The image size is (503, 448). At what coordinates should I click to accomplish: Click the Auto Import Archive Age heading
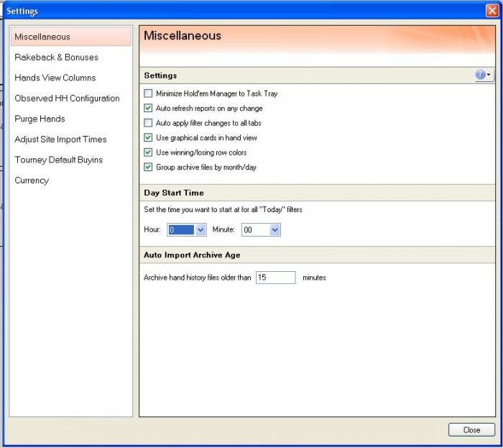tap(192, 255)
